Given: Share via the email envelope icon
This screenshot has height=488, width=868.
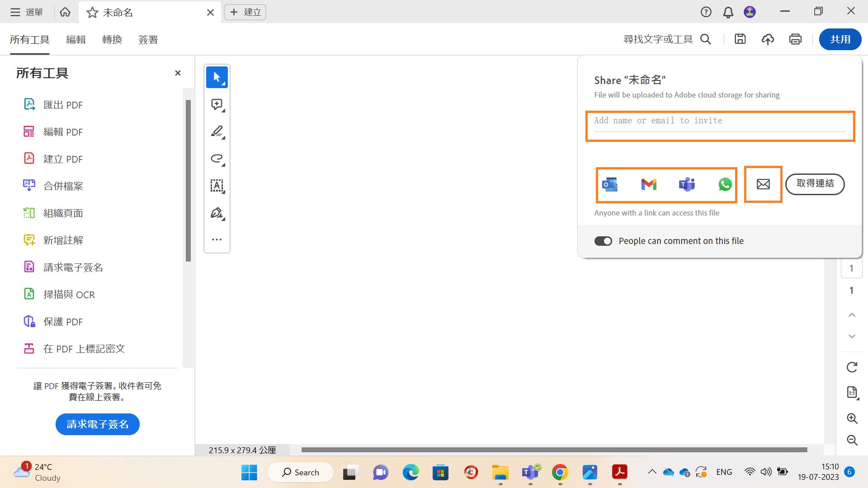Looking at the screenshot, I should coord(763,184).
